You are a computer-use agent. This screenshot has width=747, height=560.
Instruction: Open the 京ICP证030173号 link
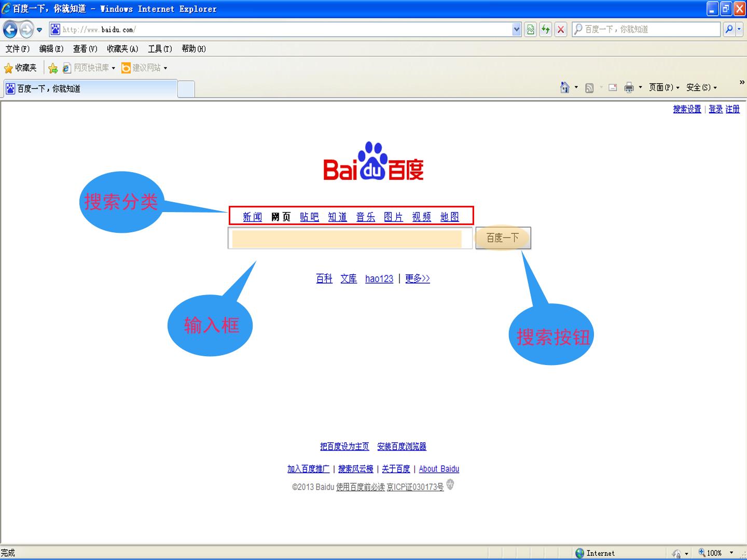(415, 487)
